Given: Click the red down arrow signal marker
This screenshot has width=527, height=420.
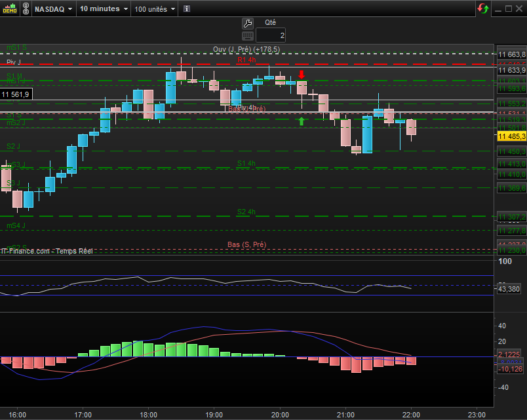Looking at the screenshot, I should coord(302,75).
